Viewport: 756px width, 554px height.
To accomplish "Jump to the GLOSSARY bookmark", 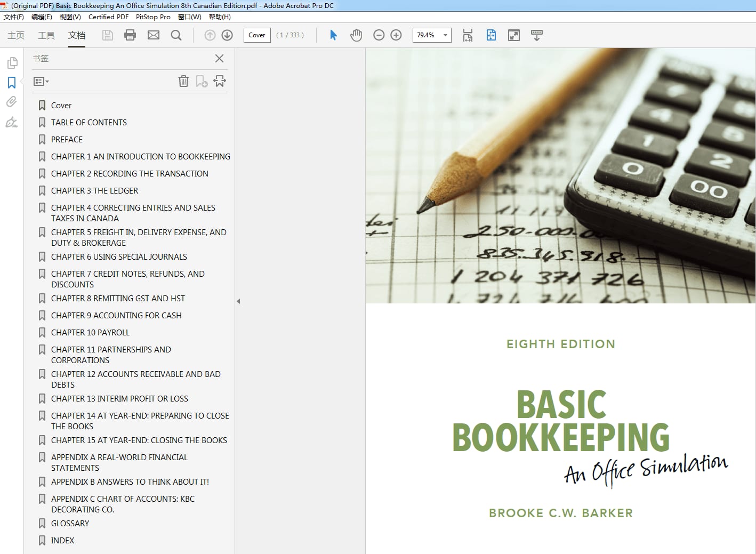I will click(70, 524).
